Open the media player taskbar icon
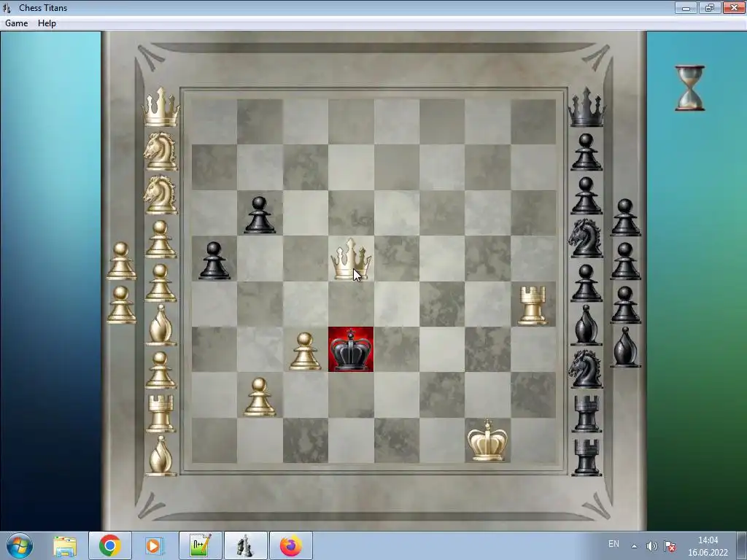 pos(153,545)
